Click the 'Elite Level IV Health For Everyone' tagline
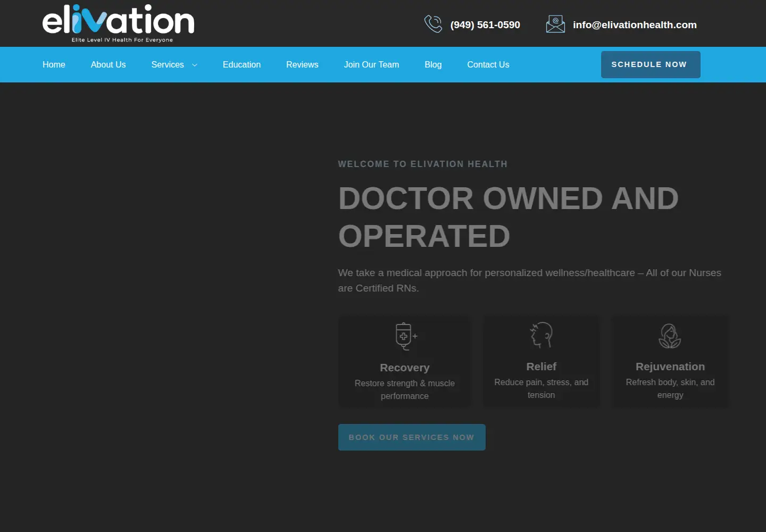This screenshot has width=766, height=532. point(122,40)
